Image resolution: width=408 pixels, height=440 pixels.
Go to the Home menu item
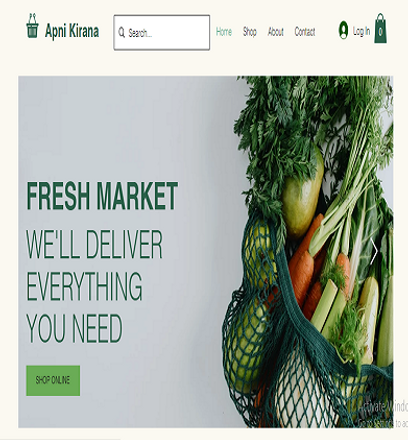tap(224, 32)
